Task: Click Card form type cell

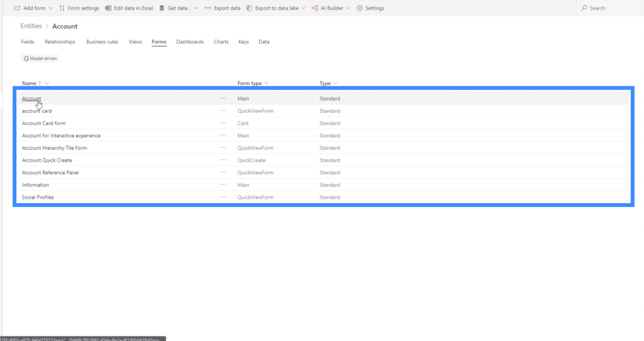Action: tap(243, 123)
